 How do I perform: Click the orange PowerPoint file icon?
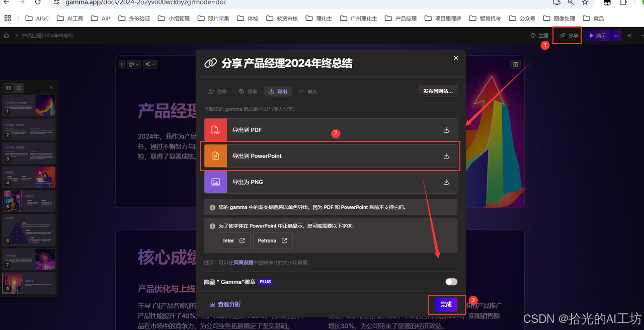tap(216, 156)
